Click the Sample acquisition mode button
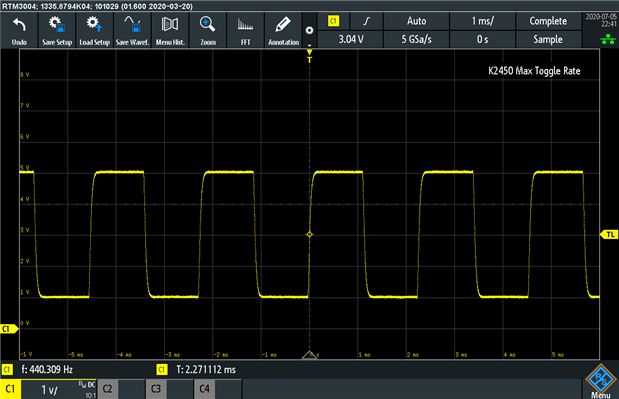This screenshot has height=399, width=619. click(x=548, y=39)
